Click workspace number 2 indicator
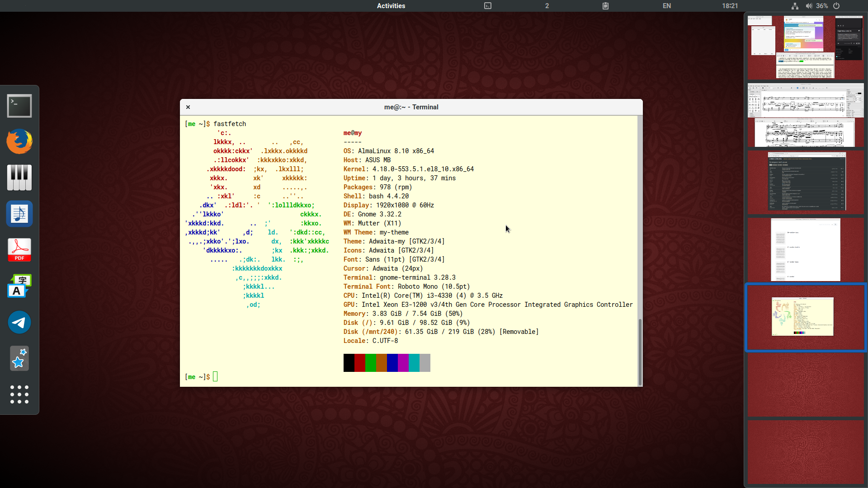The width and height of the screenshot is (868, 488). coord(547,6)
